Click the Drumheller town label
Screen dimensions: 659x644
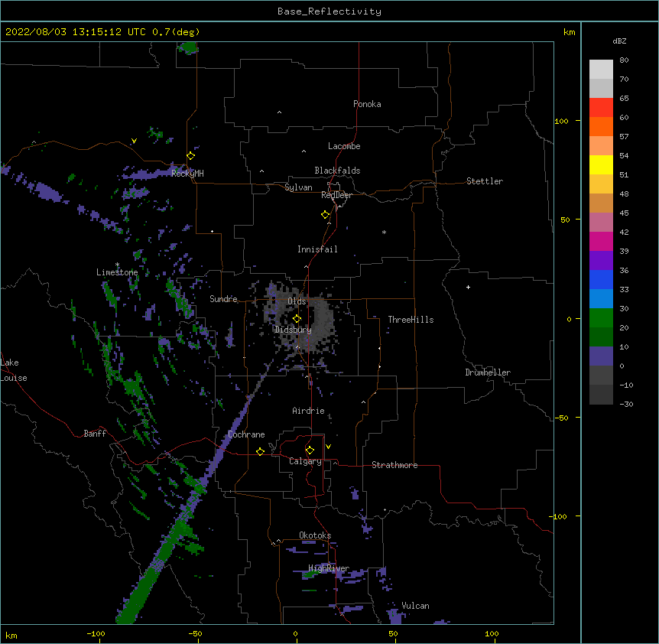coord(488,372)
